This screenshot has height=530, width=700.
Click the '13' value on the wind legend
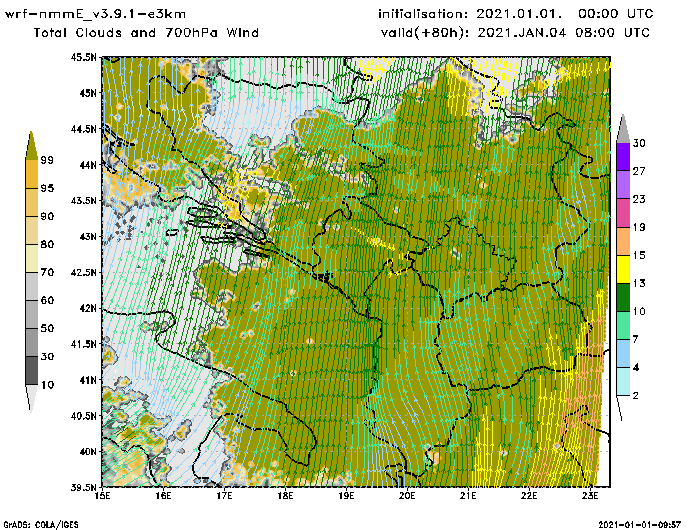tap(639, 284)
